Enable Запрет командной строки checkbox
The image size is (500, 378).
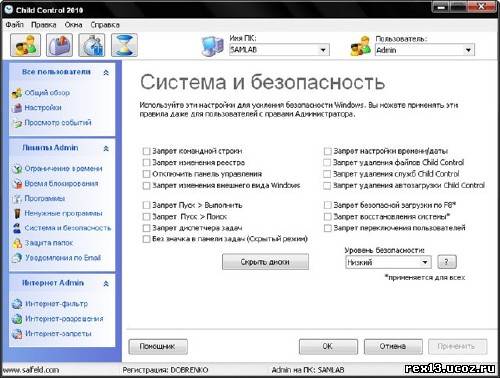(x=146, y=151)
